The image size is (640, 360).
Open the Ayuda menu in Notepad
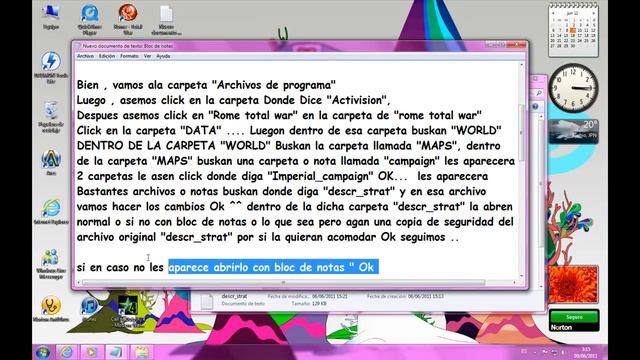pos(163,56)
